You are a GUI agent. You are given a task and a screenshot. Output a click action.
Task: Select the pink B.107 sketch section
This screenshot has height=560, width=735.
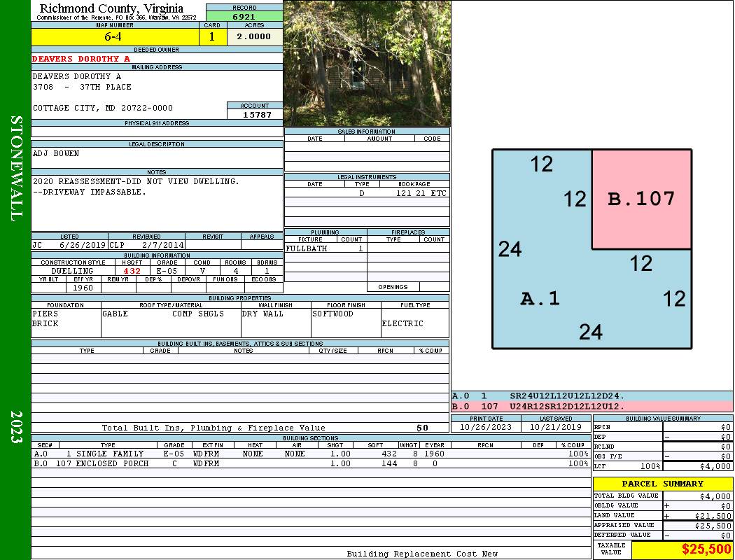click(641, 199)
